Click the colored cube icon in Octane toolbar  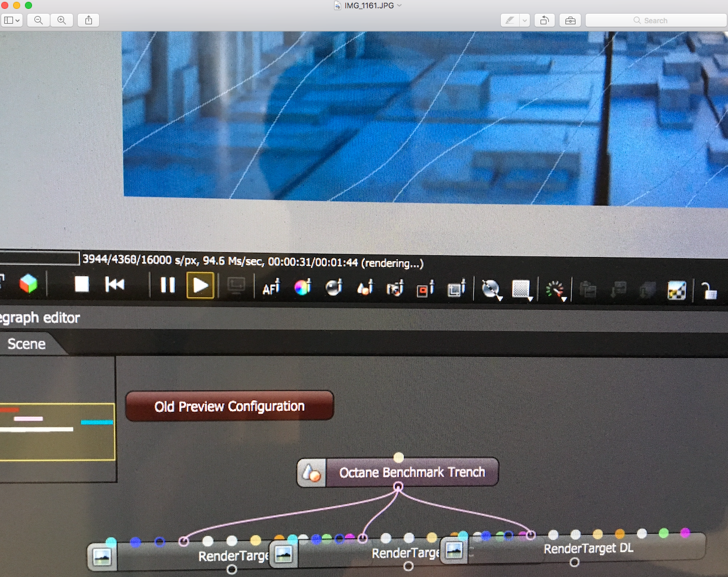(28, 284)
